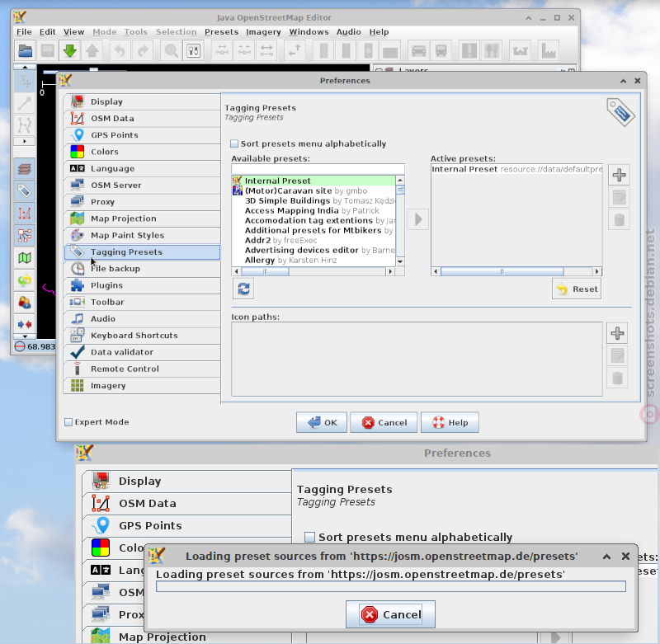Open the File menu

[x=24, y=32]
